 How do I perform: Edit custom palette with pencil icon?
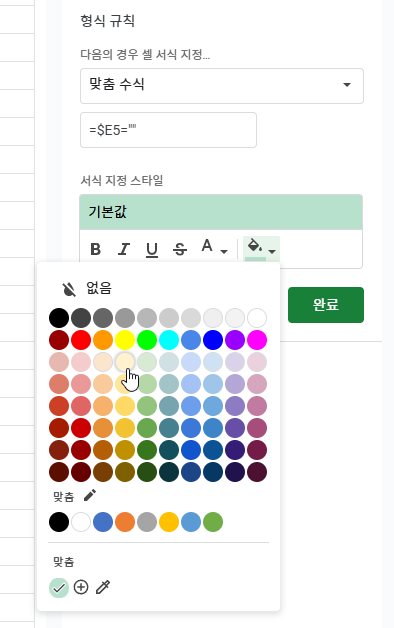[90, 495]
